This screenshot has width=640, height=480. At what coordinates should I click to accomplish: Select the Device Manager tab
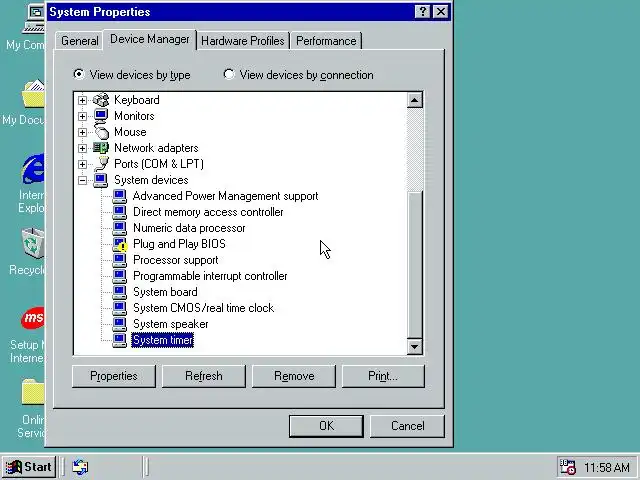tap(150, 39)
